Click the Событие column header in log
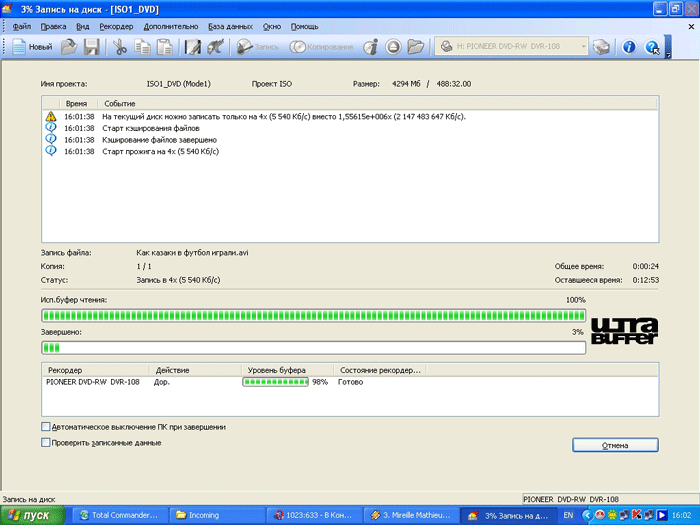The height and width of the screenshot is (525, 700). coord(120,103)
